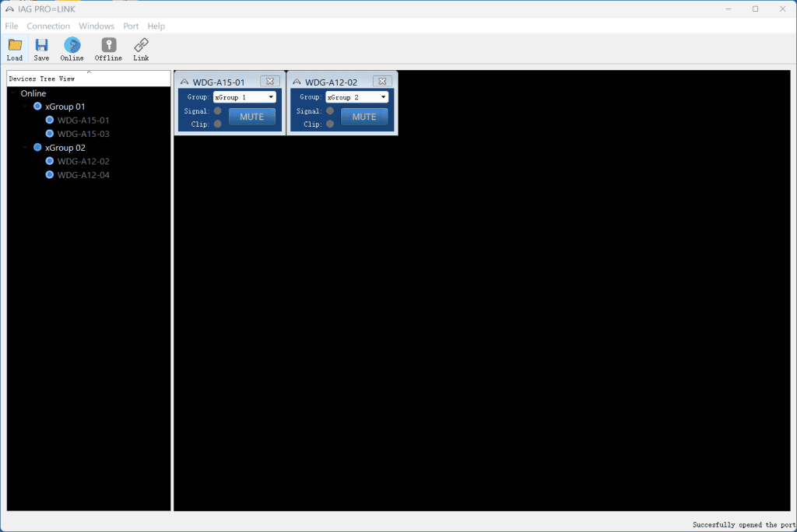Open the Connection menu
This screenshot has height=532, width=797.
click(48, 26)
